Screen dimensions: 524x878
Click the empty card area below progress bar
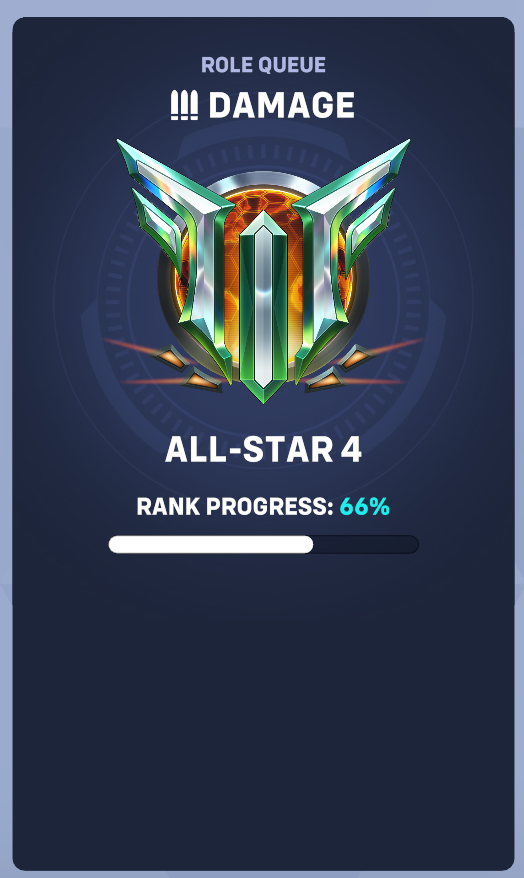pyautogui.click(x=263, y=711)
